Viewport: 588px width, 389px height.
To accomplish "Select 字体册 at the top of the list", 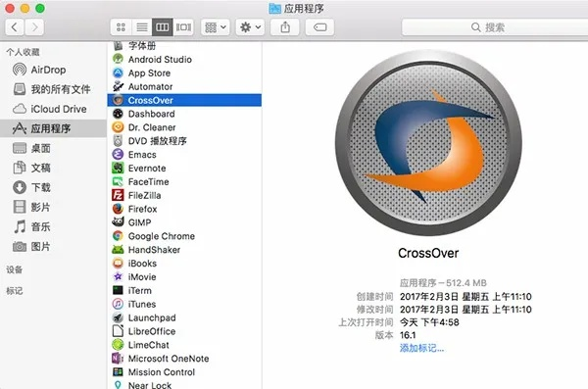I will click(184, 46).
